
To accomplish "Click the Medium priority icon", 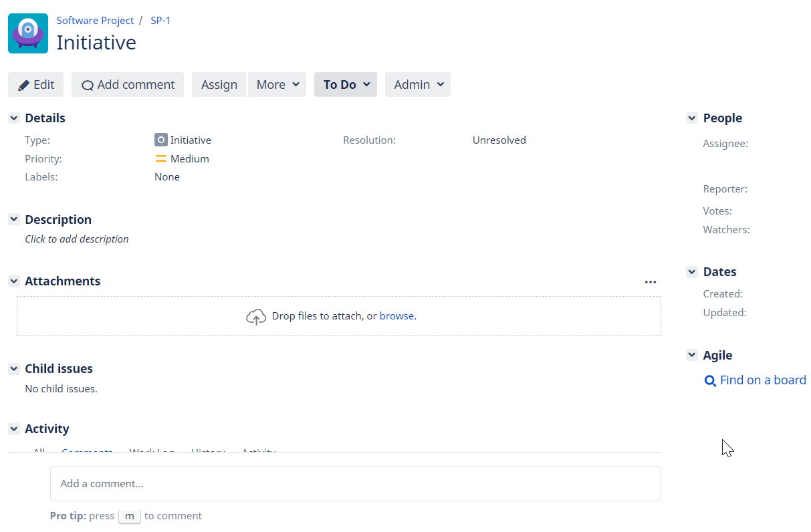I will click(160, 158).
